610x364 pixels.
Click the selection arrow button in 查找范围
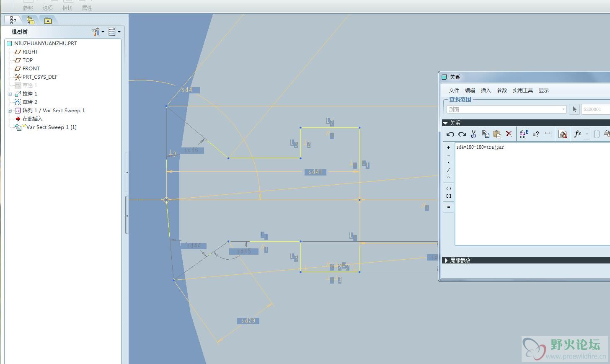[574, 109]
